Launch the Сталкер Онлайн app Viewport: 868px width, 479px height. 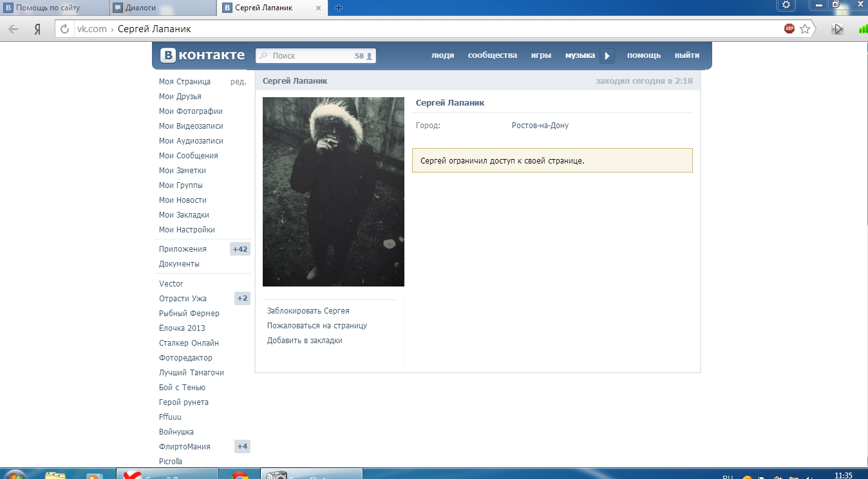click(x=189, y=343)
